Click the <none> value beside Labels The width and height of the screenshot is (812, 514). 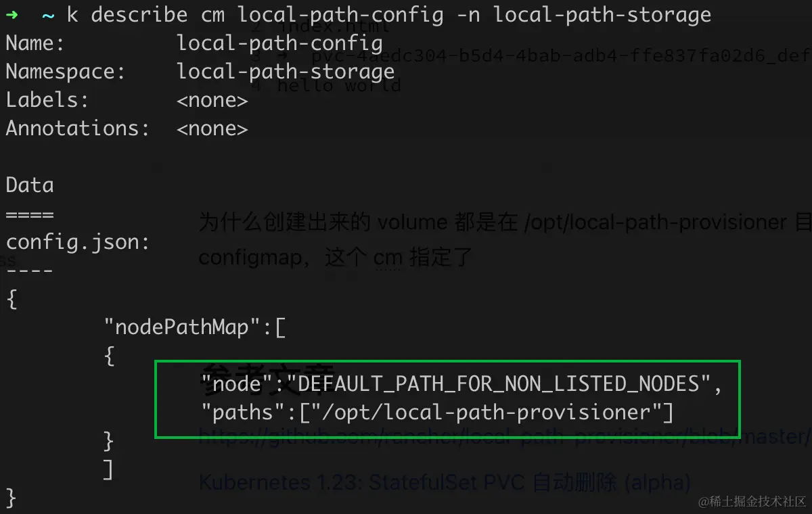click(x=212, y=100)
